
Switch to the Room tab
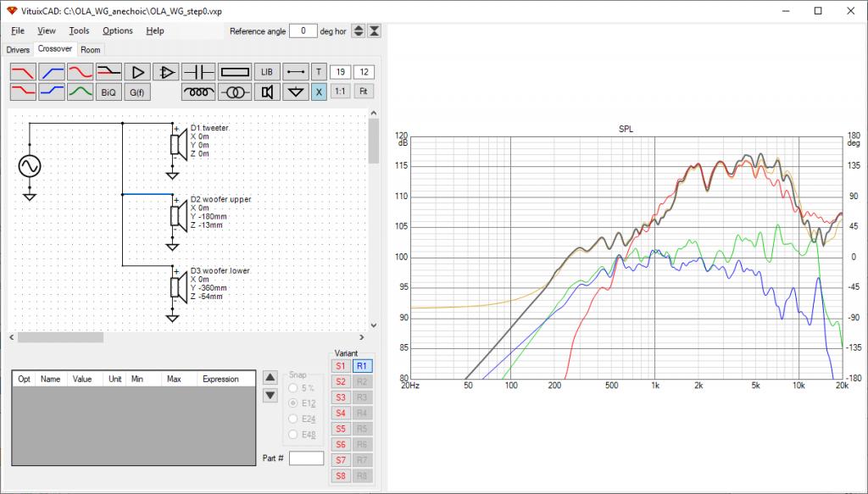pyautogui.click(x=90, y=50)
